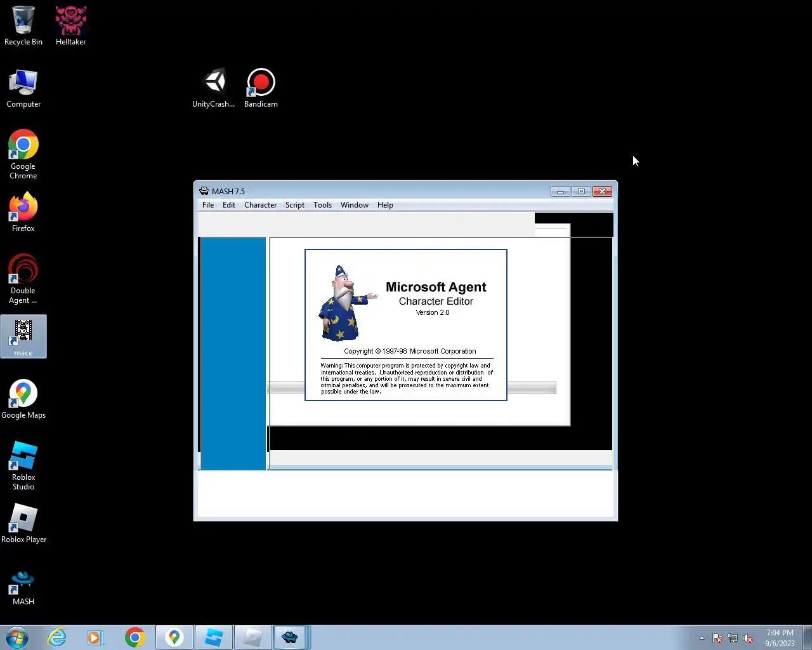Select the Roblox Player desktop shortcut
The height and width of the screenshot is (650, 812).
pyautogui.click(x=23, y=524)
